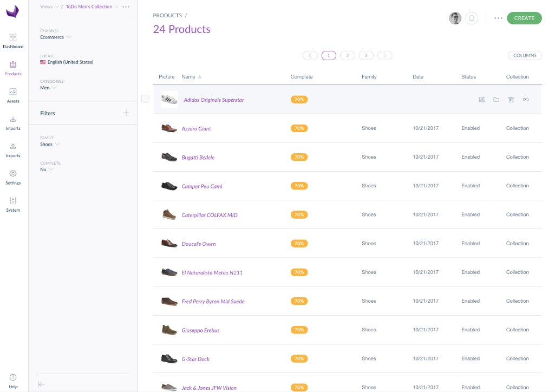Delete Adidas Originals Superstar using trash icon
Screen dimensions: 555x392
pyautogui.click(x=511, y=100)
